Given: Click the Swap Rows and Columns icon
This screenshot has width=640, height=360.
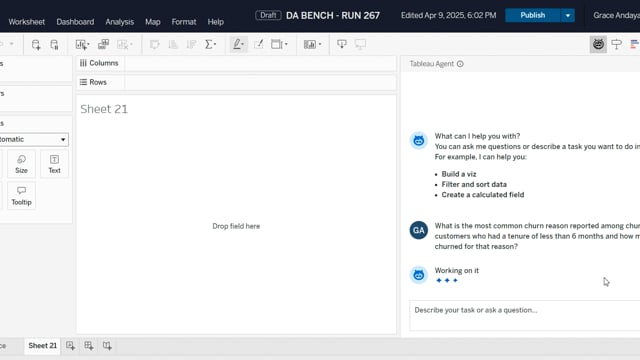Looking at the screenshot, I should (154, 44).
